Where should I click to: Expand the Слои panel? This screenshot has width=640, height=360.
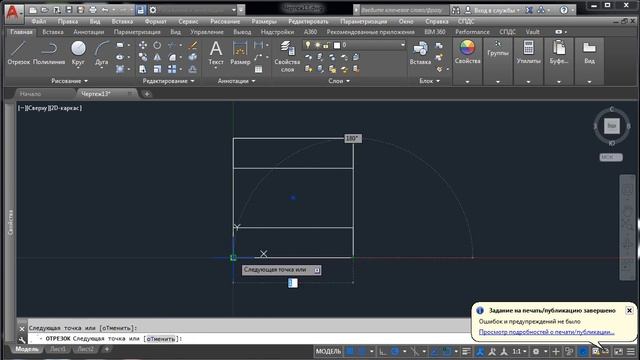(x=339, y=81)
